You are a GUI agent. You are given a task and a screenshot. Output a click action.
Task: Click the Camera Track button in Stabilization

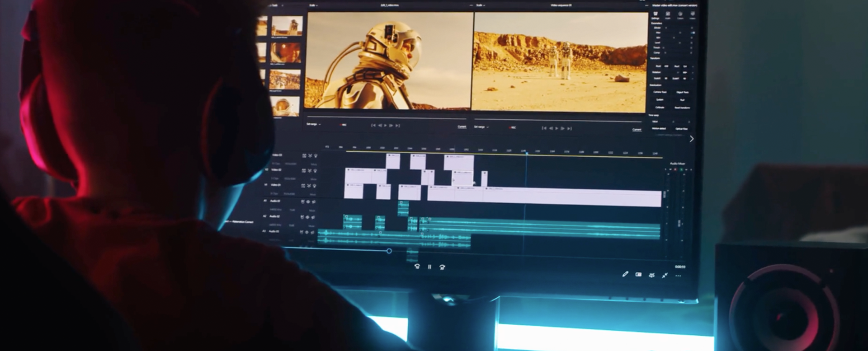click(660, 92)
